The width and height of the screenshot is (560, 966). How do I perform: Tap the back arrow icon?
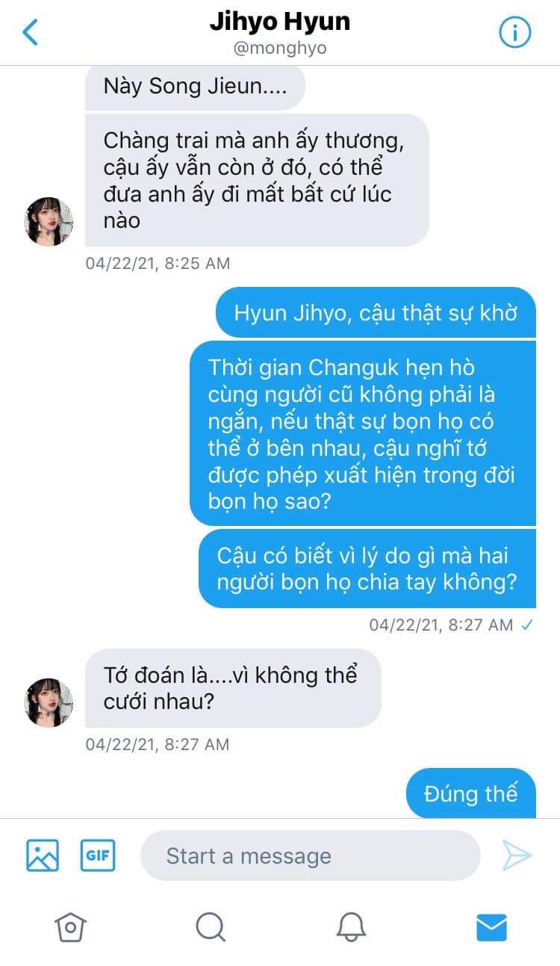tap(30, 32)
